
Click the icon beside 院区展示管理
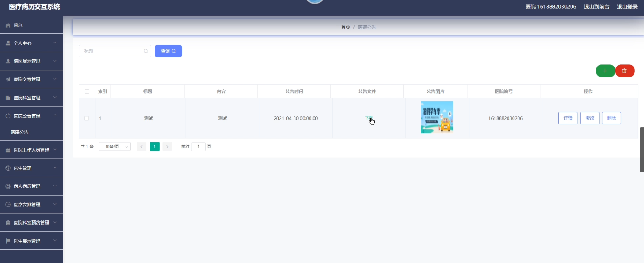tap(8, 61)
